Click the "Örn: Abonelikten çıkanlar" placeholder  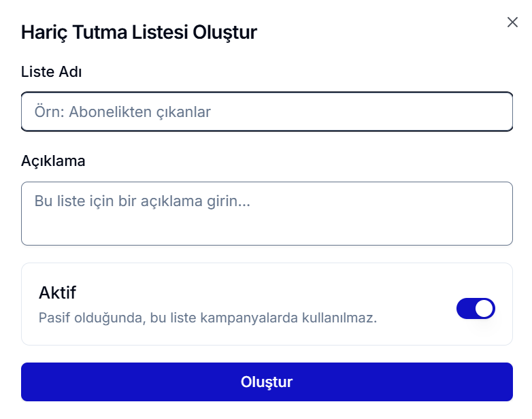[122, 112]
